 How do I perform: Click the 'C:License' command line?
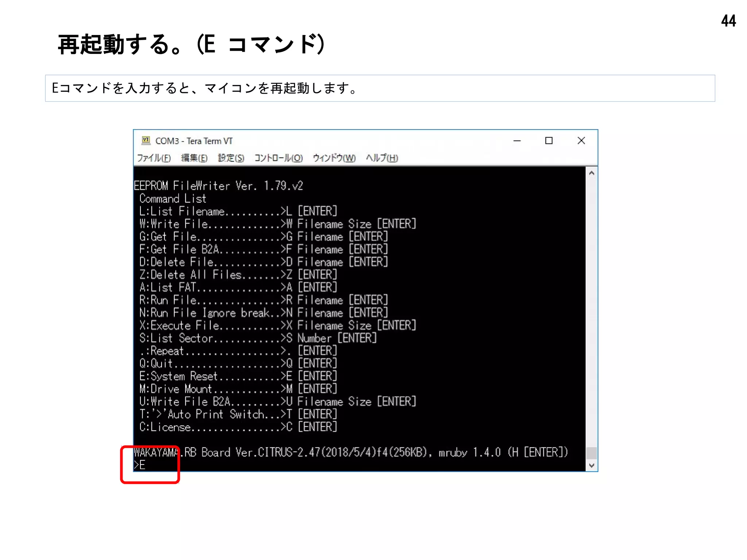(x=239, y=427)
